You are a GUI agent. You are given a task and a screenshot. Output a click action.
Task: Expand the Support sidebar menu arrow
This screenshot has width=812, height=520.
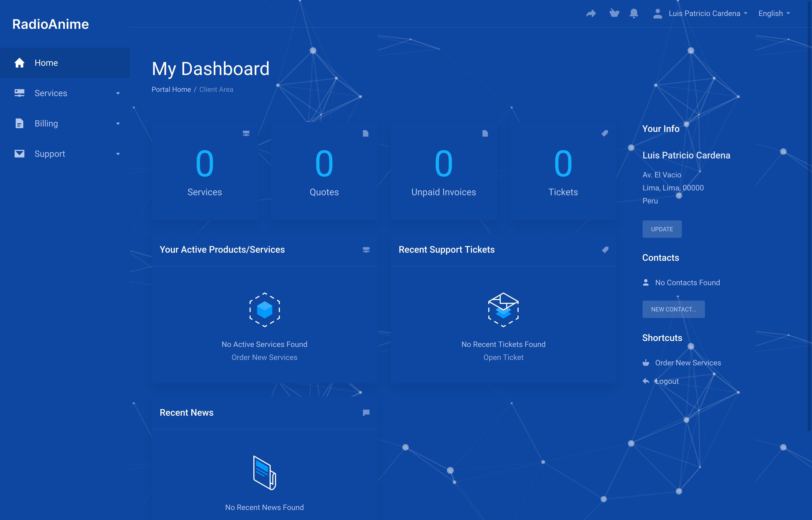[x=118, y=154]
